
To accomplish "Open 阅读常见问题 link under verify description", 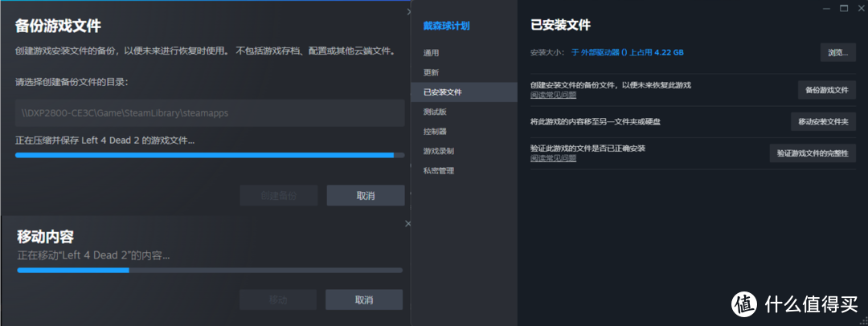I will tap(553, 158).
